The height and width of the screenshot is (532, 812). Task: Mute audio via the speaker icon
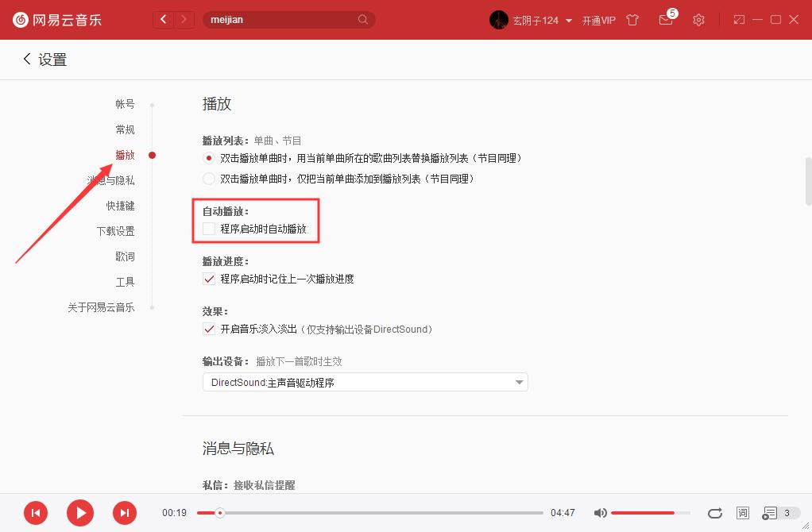(x=600, y=513)
